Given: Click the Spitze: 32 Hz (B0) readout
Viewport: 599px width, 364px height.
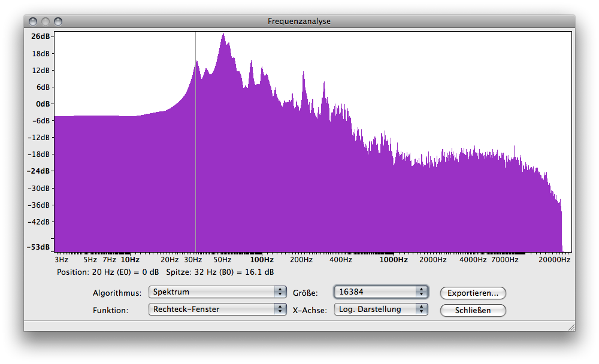Looking at the screenshot, I should point(220,272).
